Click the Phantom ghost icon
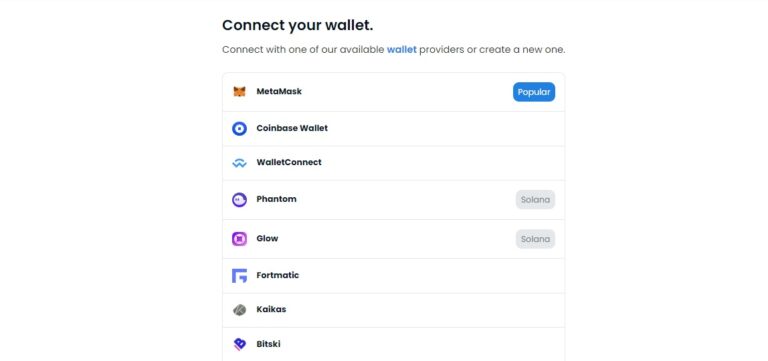This screenshot has height=361, width=768. 239,199
